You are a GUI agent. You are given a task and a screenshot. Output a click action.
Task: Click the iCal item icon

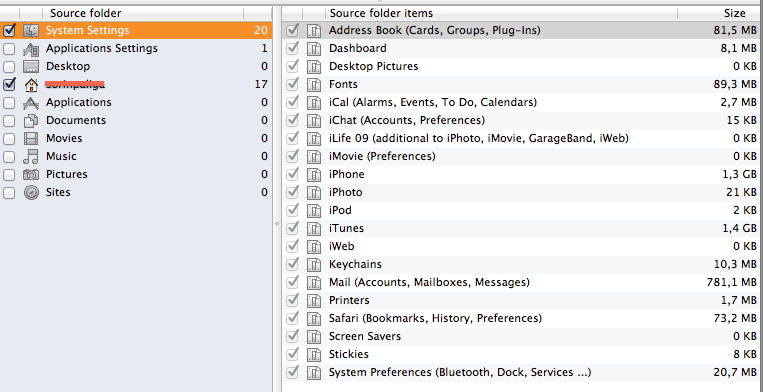tap(314, 102)
